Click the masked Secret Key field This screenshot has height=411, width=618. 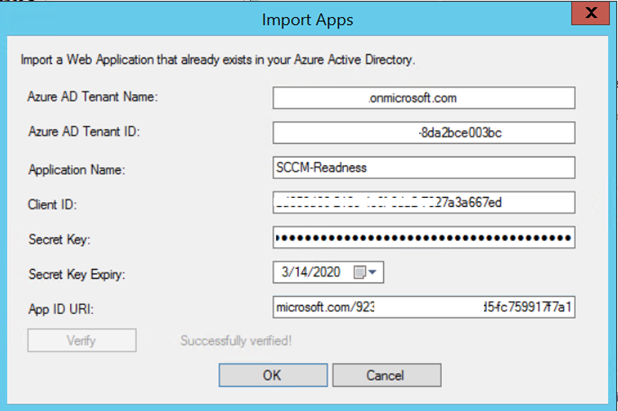click(424, 237)
